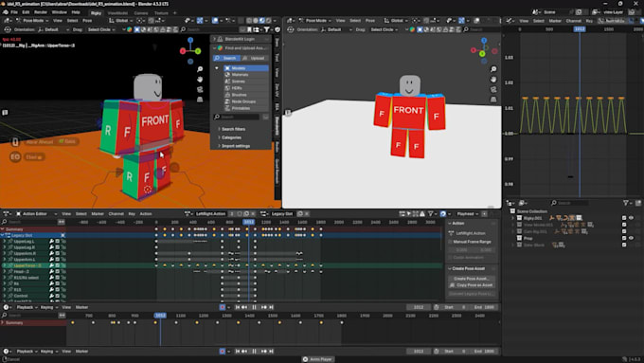Toggle auto keying record button in upper timeline
The width and height of the screenshot is (644, 363).
click(223, 307)
